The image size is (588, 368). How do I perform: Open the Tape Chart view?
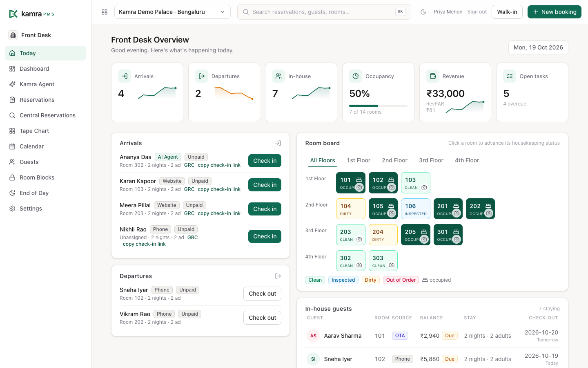(x=45, y=131)
